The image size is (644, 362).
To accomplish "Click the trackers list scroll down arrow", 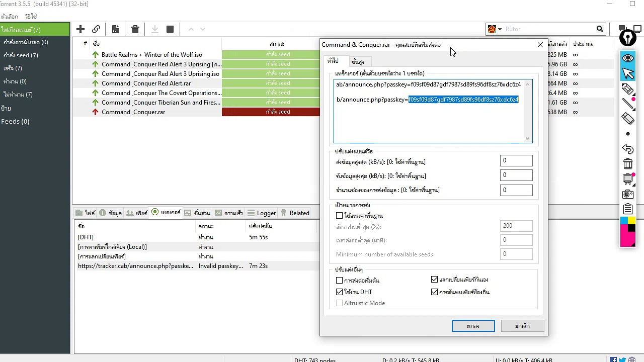I will 527,138.
